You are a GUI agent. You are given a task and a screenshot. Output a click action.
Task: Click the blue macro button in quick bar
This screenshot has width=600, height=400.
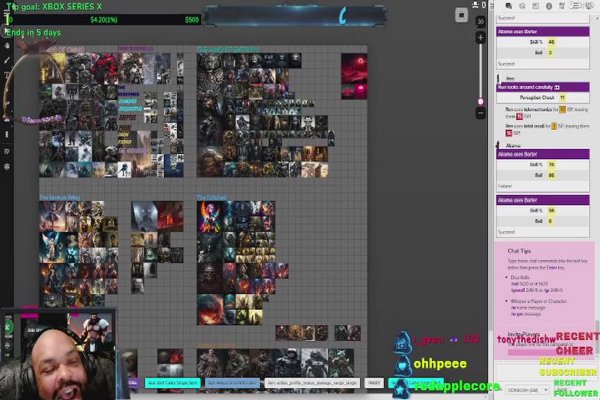(232, 383)
